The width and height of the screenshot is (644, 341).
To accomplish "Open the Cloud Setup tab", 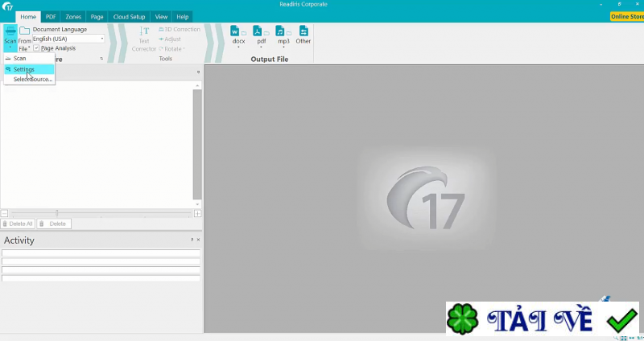I will 129,17.
